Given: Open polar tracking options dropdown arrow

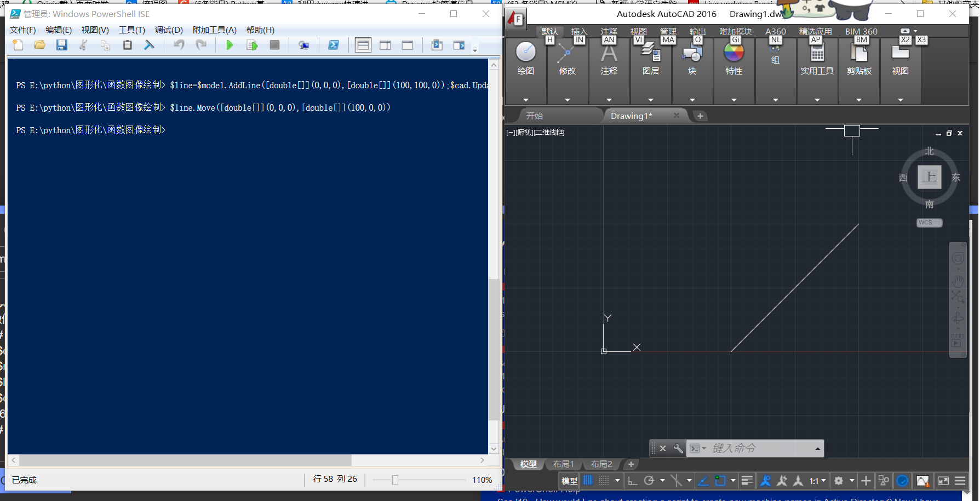Looking at the screenshot, I should 662,481.
